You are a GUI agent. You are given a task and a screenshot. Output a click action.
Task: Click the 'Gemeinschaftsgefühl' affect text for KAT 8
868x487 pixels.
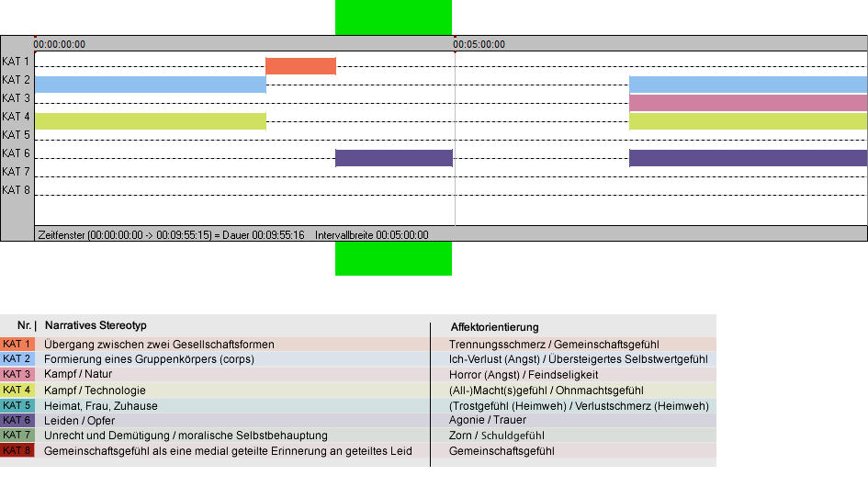point(502,451)
